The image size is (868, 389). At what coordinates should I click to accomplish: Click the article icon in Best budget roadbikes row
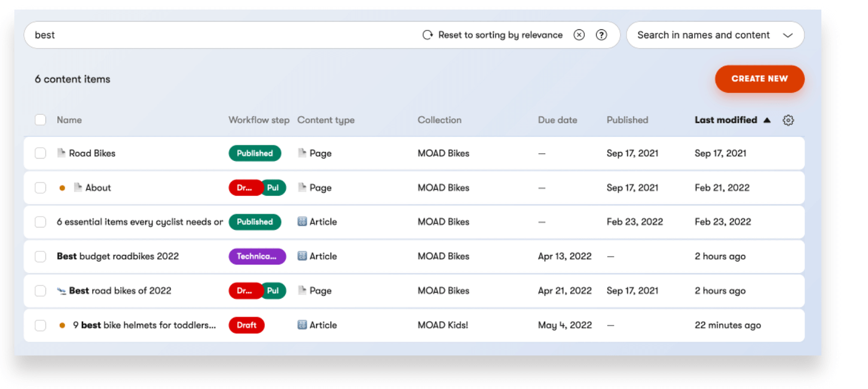(302, 256)
